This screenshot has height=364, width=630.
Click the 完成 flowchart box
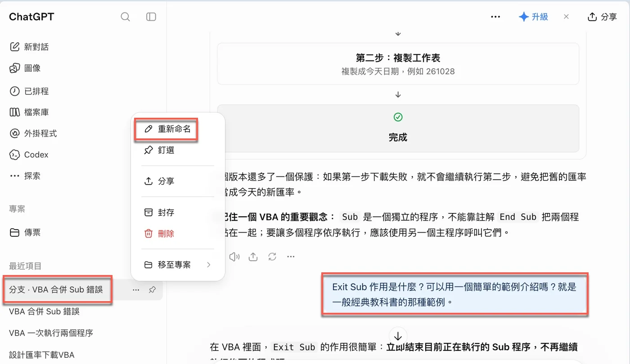(398, 129)
